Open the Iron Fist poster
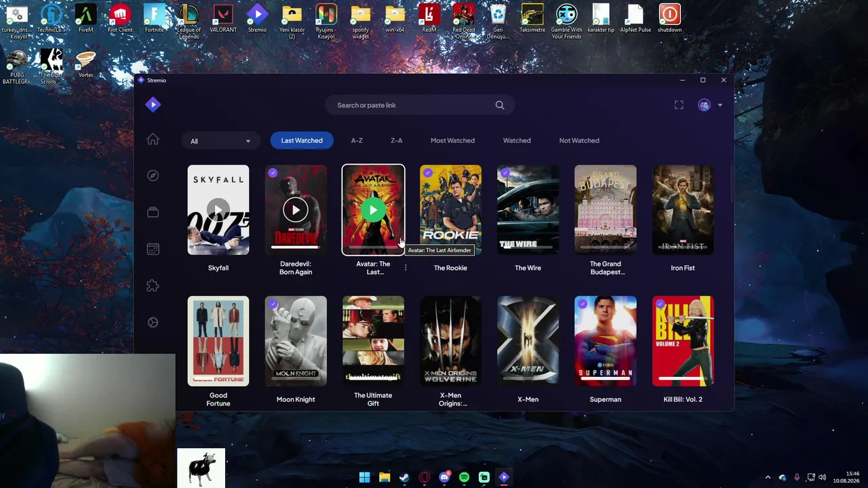This screenshot has width=868, height=488. 683,210
